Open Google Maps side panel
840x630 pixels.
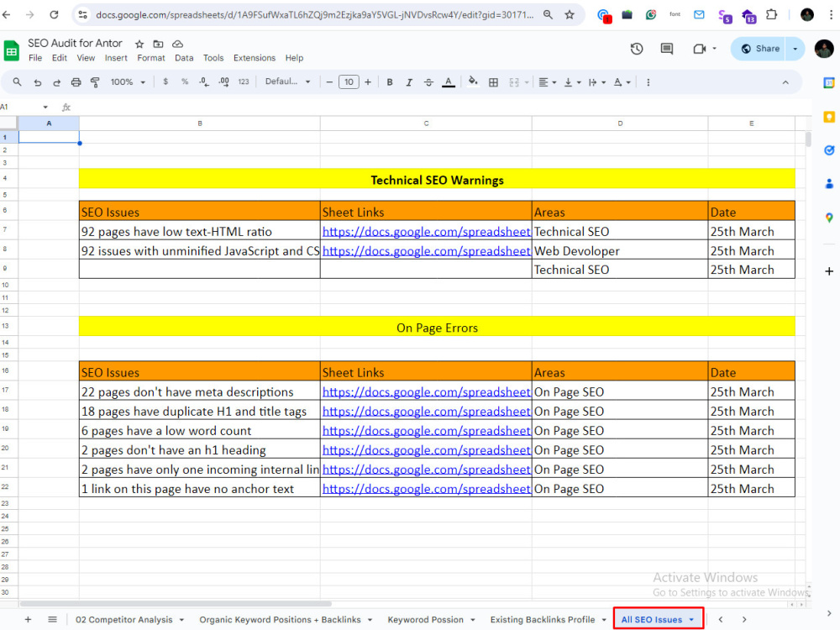(x=829, y=218)
